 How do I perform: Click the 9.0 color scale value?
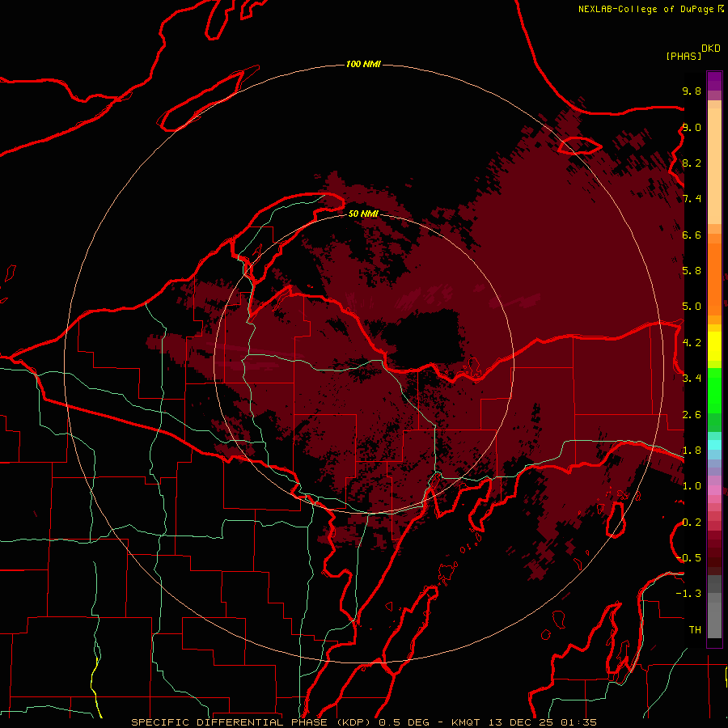point(692,127)
